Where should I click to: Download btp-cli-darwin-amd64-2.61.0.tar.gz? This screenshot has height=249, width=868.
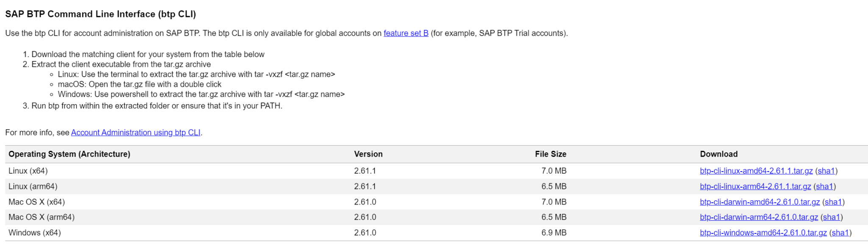(759, 202)
